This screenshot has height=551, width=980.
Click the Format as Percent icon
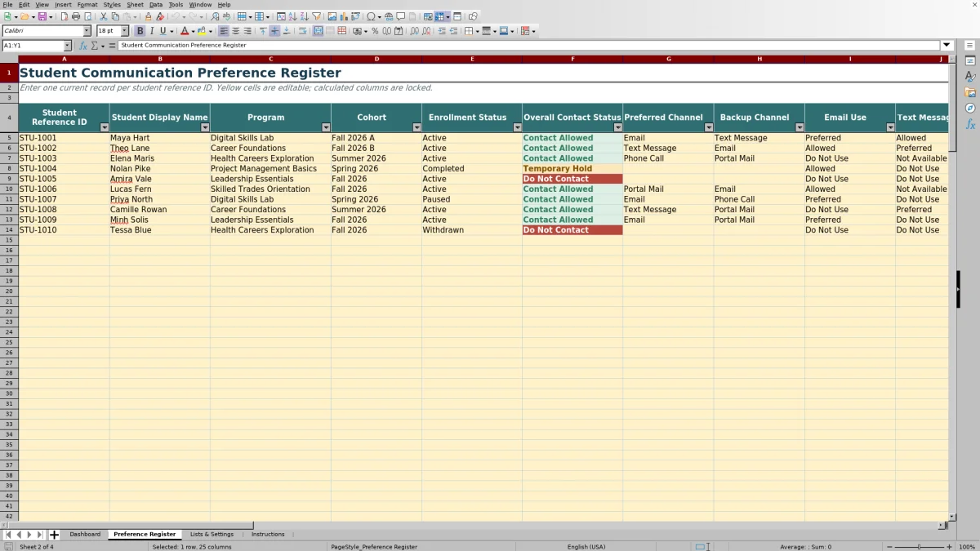(375, 31)
